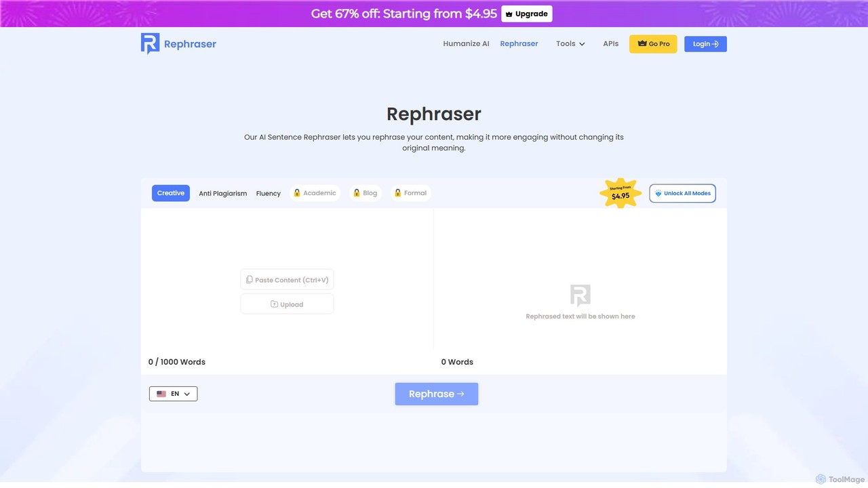Select the Creative mode tab
This screenshot has height=488, width=868.
click(x=171, y=193)
